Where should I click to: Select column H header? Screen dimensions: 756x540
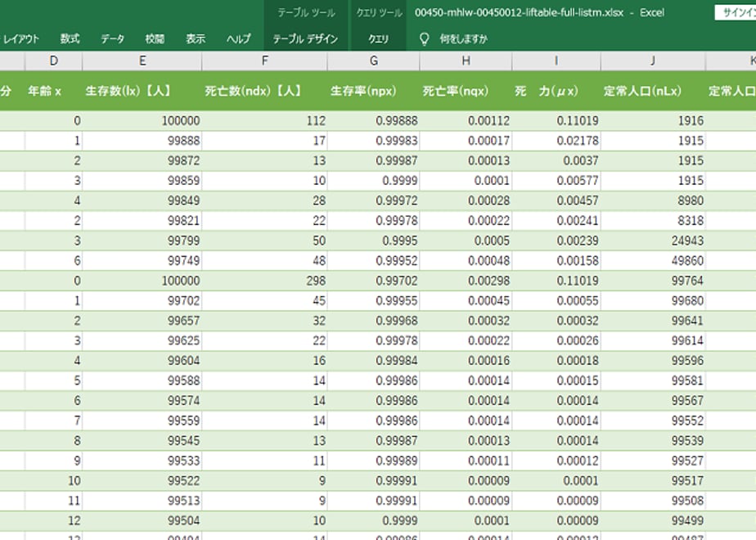point(466,61)
